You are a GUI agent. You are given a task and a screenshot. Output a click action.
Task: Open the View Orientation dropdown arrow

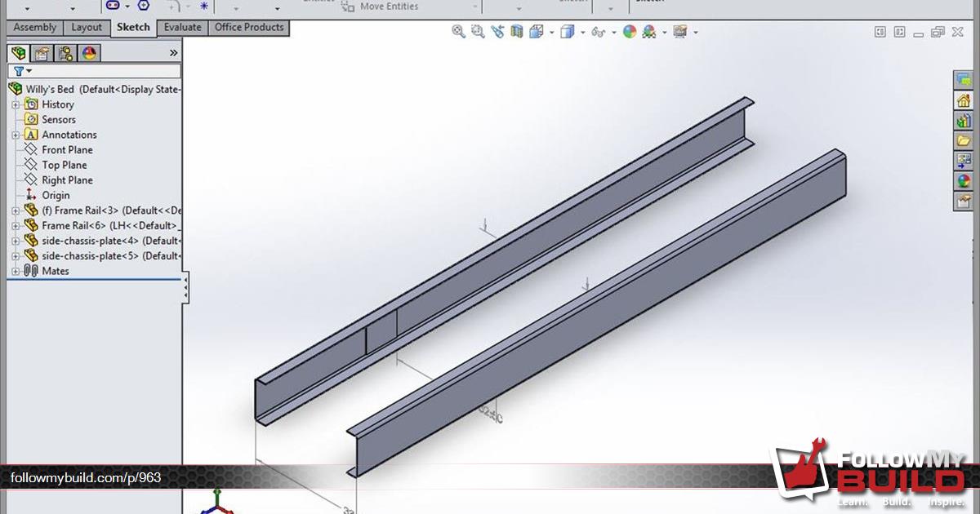point(552,33)
